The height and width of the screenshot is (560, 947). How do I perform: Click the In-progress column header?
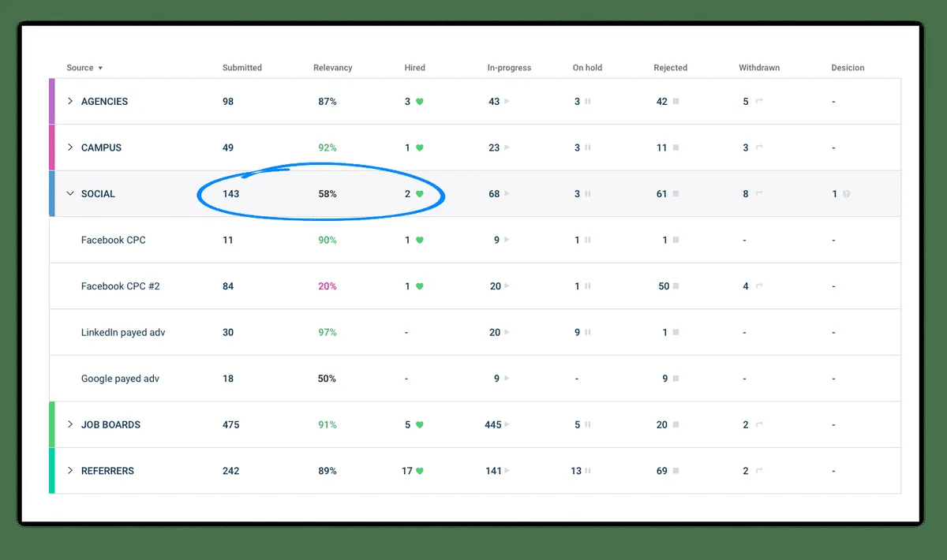(509, 68)
